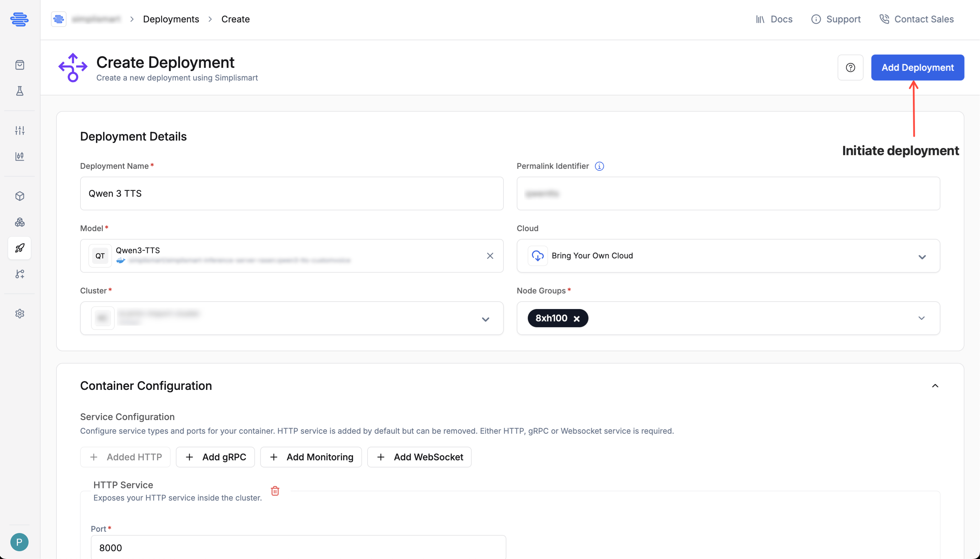Click the Add gRPC button
Viewport: 980px width, 559px height.
[215, 457]
